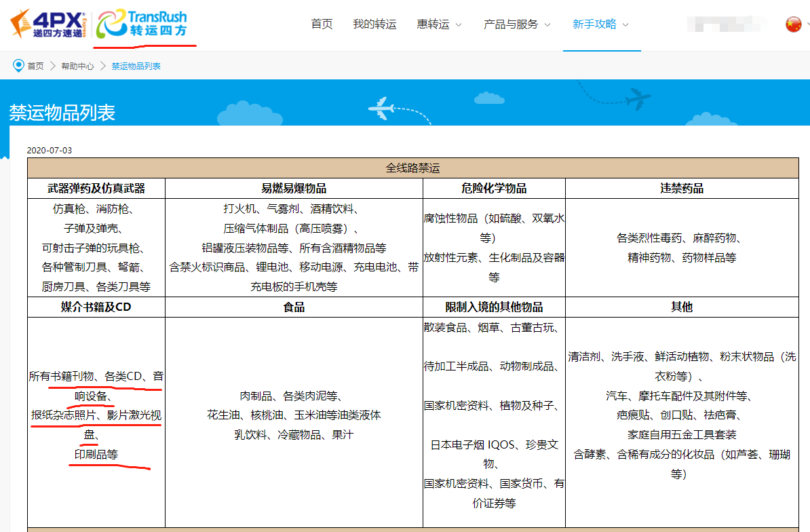Image resolution: width=810 pixels, height=532 pixels.
Task: Click the chevron before 禁运物品列表 breadcrumb
Action: click(x=103, y=66)
